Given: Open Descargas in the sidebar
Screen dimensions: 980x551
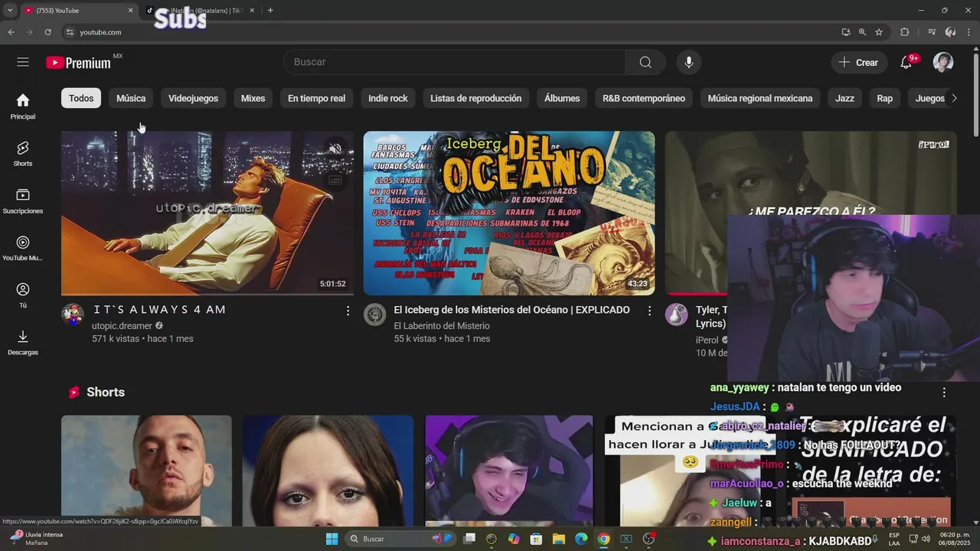Looking at the screenshot, I should [23, 343].
